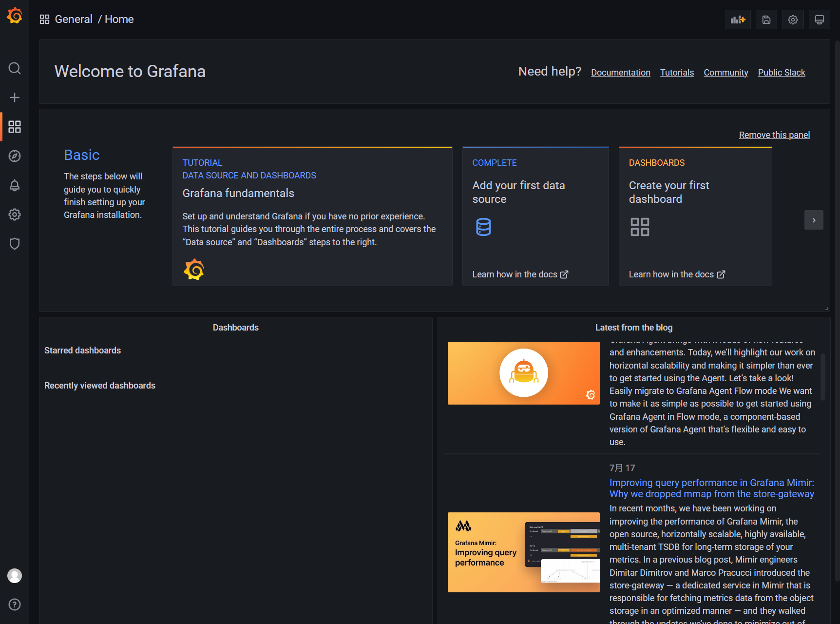Viewport: 840px width, 624px height.
Task: Open the Community link
Action: [726, 73]
